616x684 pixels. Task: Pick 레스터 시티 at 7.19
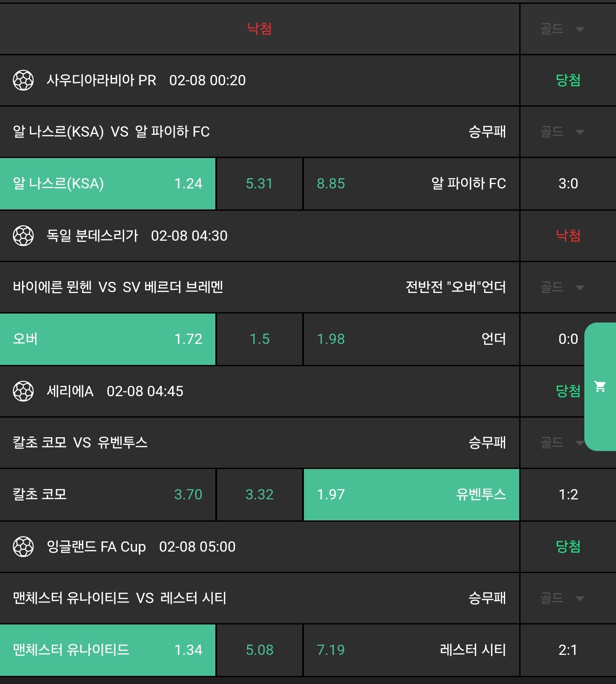point(411,650)
